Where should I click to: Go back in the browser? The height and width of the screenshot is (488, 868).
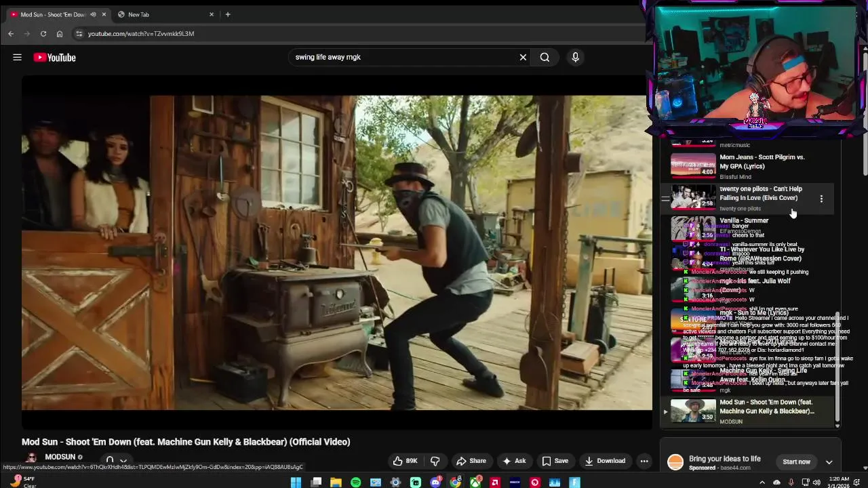pos(11,34)
